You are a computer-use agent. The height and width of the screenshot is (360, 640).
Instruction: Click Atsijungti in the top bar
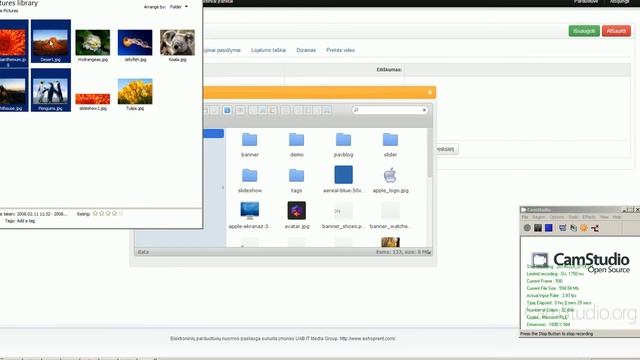tap(619, 2)
